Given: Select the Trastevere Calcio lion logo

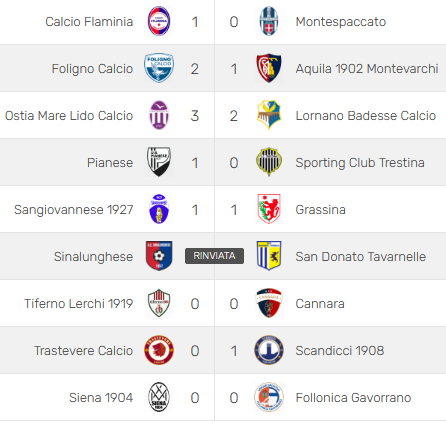Looking at the screenshot, I should click(x=159, y=350).
